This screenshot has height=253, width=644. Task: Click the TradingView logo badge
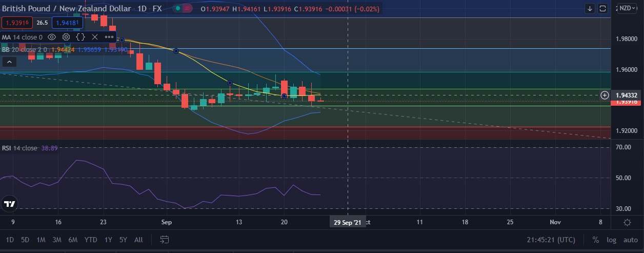pos(9,203)
